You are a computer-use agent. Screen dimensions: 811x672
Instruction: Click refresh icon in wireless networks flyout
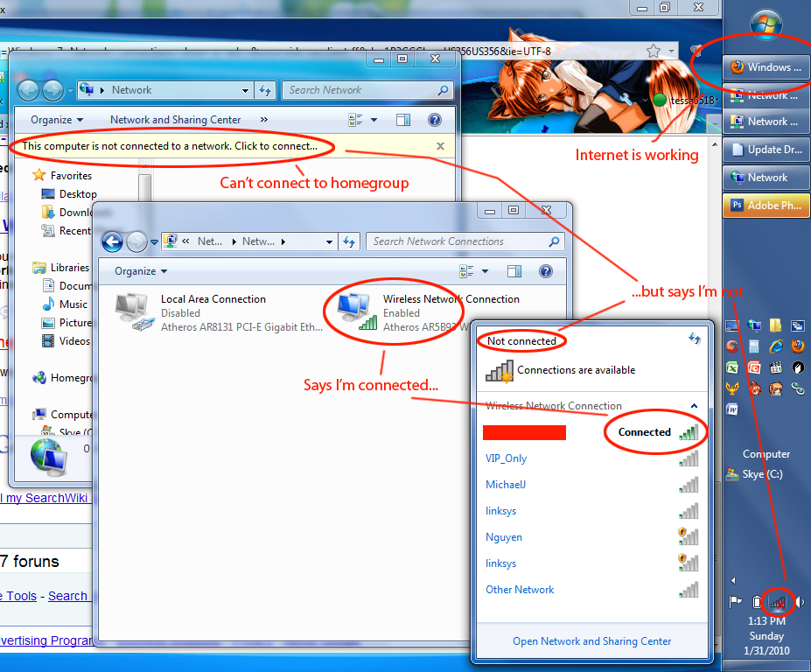695,339
